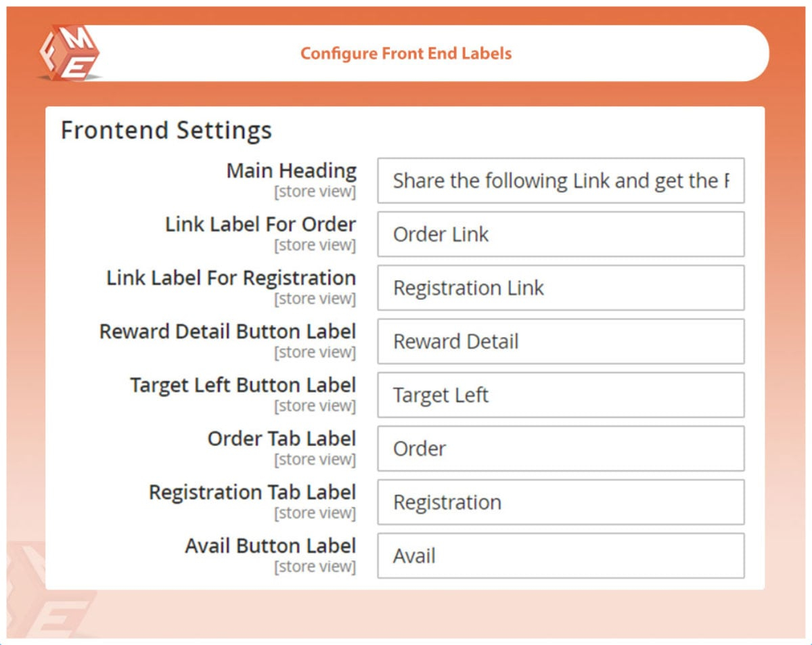Screen dimensions: 812x645
Task: Click store view scope under Order Tab Label
Action: (315, 460)
